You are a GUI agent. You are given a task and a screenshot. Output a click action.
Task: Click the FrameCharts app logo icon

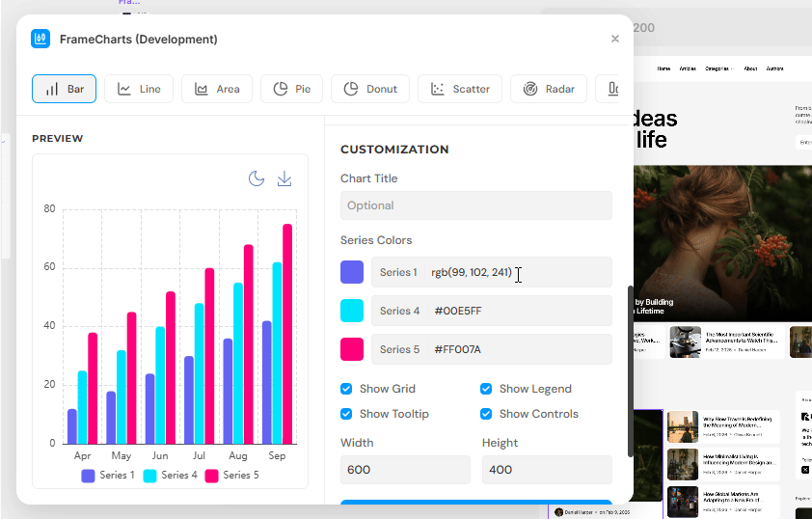tap(41, 39)
